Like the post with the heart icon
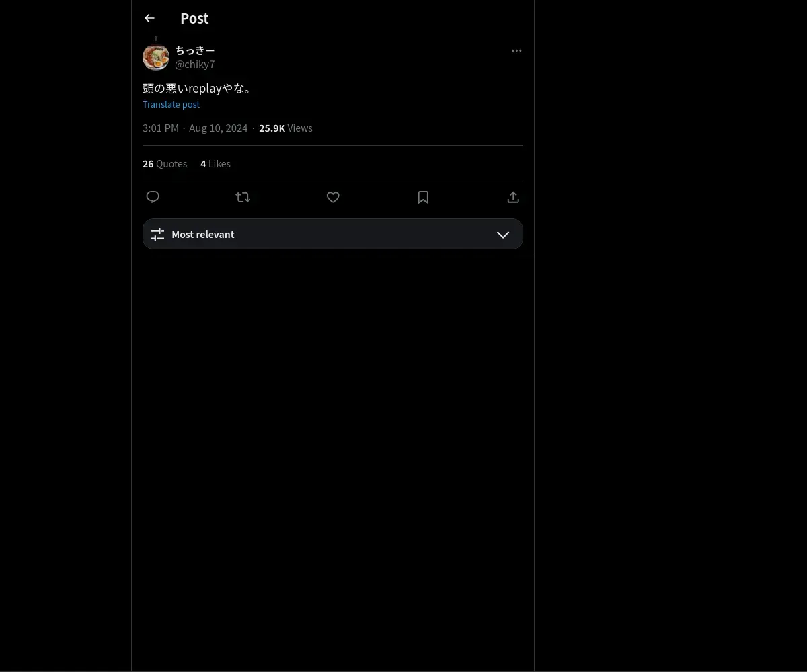Screen dimensions: 807x672 coord(333,197)
